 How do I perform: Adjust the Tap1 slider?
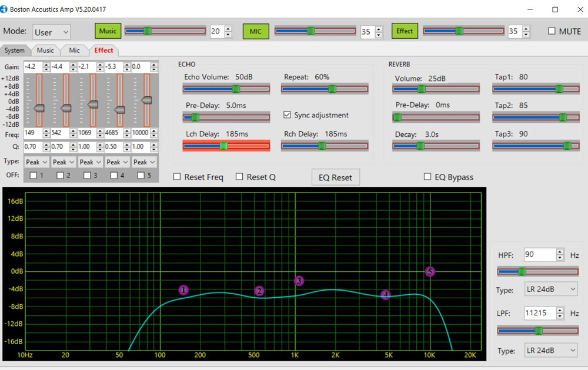point(536,89)
